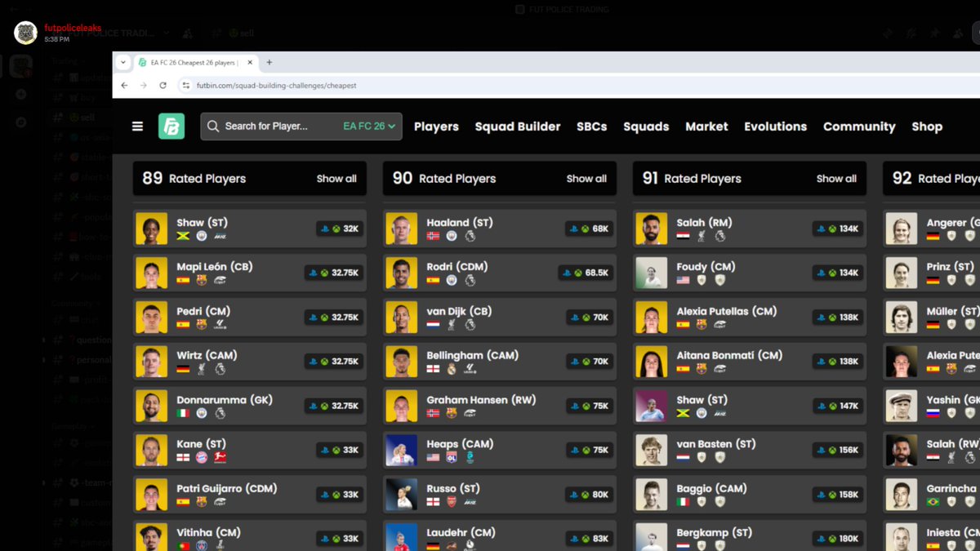Click Rodri's Spain flag icon
This screenshot has width=980, height=551.
[434, 280]
